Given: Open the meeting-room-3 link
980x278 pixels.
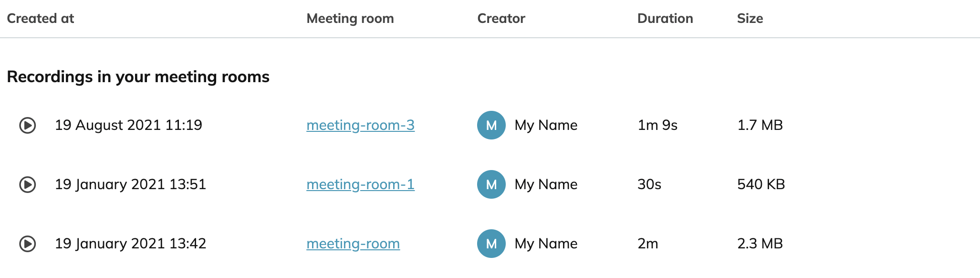Looking at the screenshot, I should (360, 125).
